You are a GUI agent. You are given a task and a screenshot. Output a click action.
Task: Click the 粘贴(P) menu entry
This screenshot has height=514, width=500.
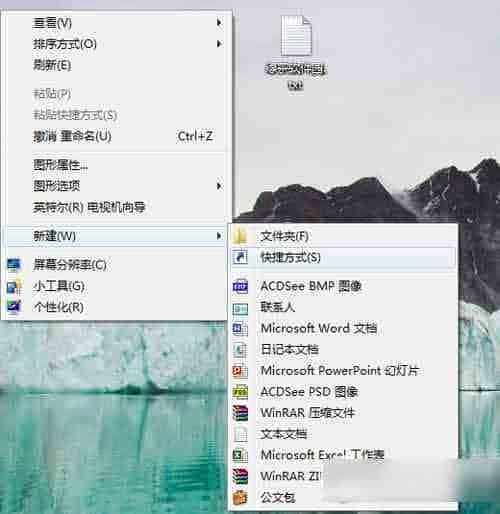point(116,94)
